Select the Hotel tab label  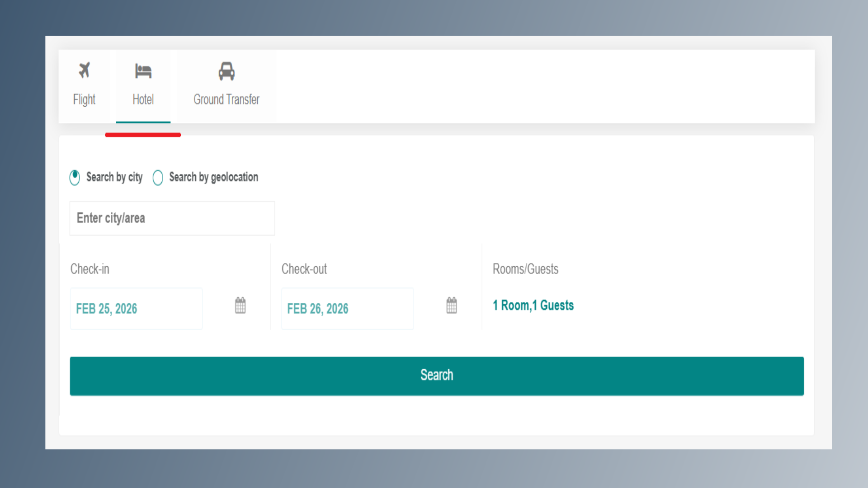[x=143, y=99]
